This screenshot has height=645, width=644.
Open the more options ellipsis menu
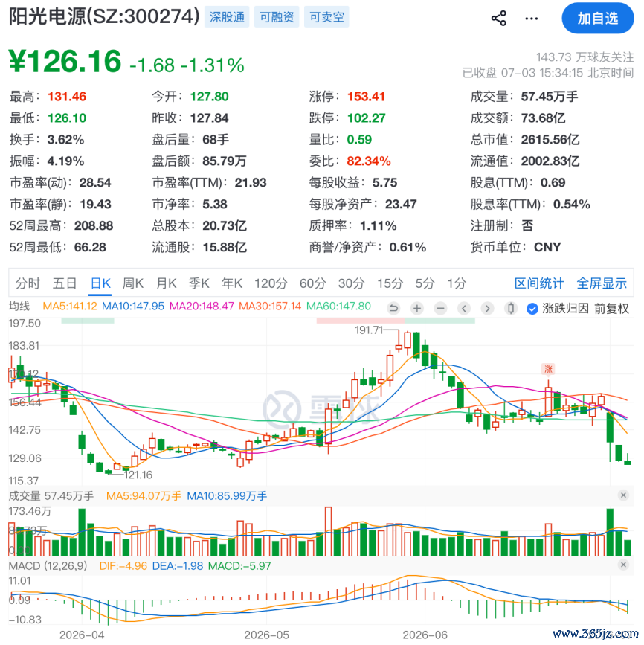531,19
